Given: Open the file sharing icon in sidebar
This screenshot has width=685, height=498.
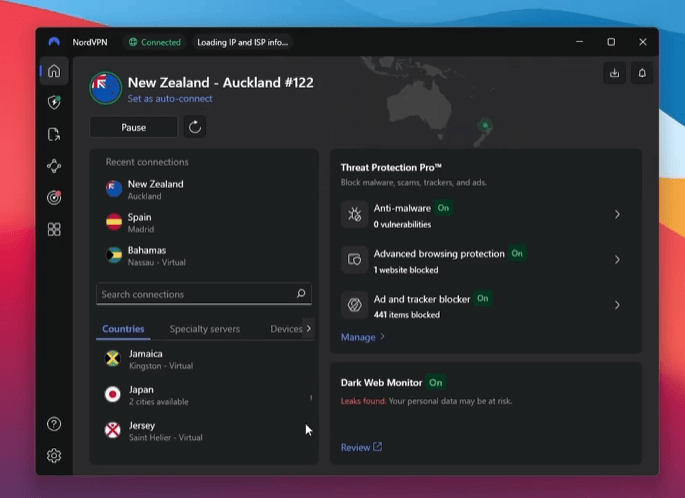Looking at the screenshot, I should click(54, 134).
